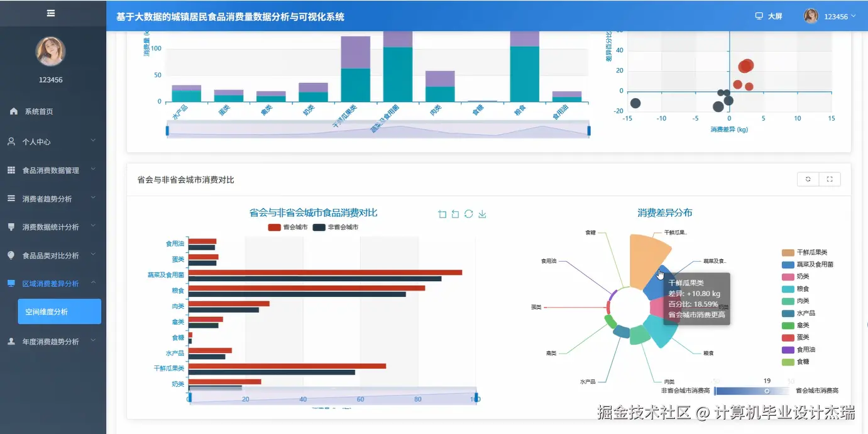The height and width of the screenshot is (434, 868).
Task: Click the monitor icon beside 区域消费差异分析
Action: (x=11, y=283)
